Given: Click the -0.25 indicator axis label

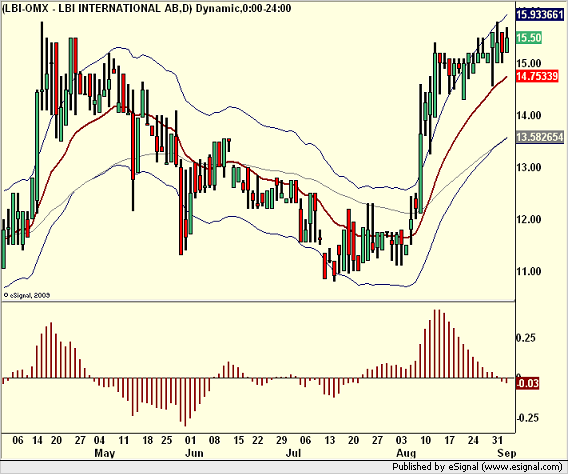Looking at the screenshot, I should (x=527, y=418).
